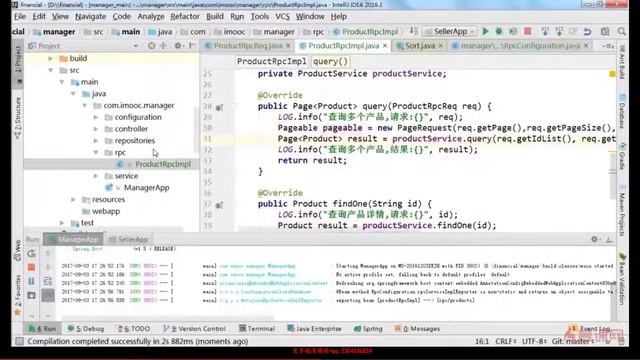
Task: Hide the Project panel with pin icon
Action: click(x=191, y=46)
